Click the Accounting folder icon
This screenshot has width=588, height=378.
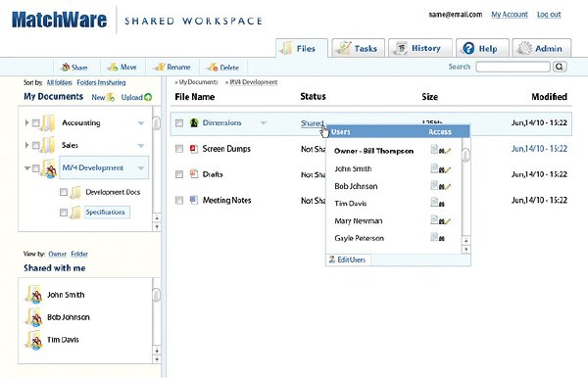[x=48, y=122]
